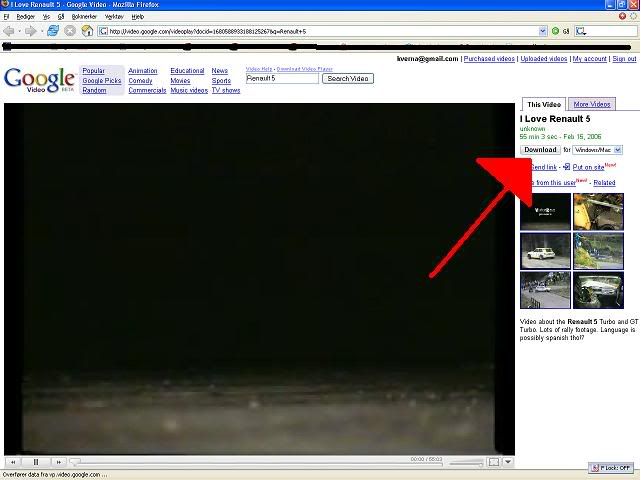Select the white Renault on road thumbnail
The width and height of the screenshot is (641, 480).
[545, 251]
